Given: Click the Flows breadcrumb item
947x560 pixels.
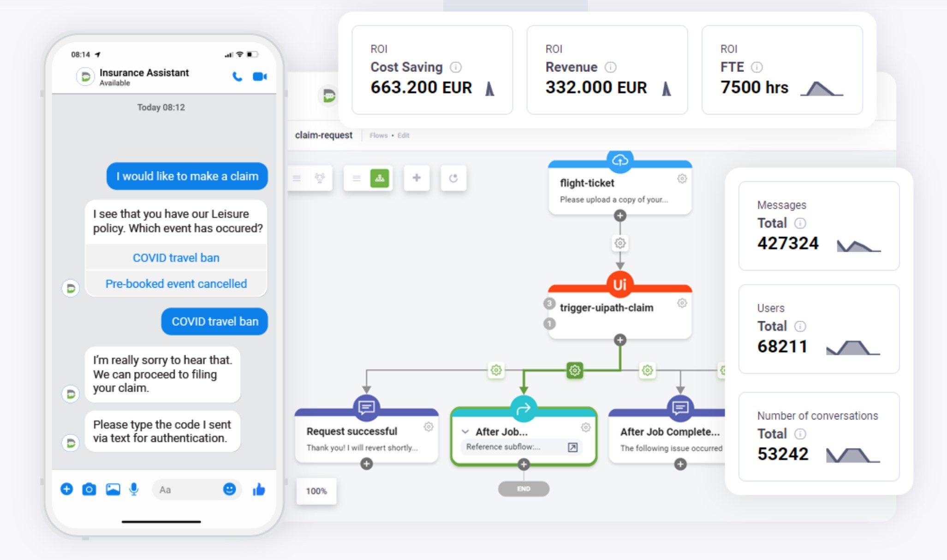Looking at the screenshot, I should 378,136.
